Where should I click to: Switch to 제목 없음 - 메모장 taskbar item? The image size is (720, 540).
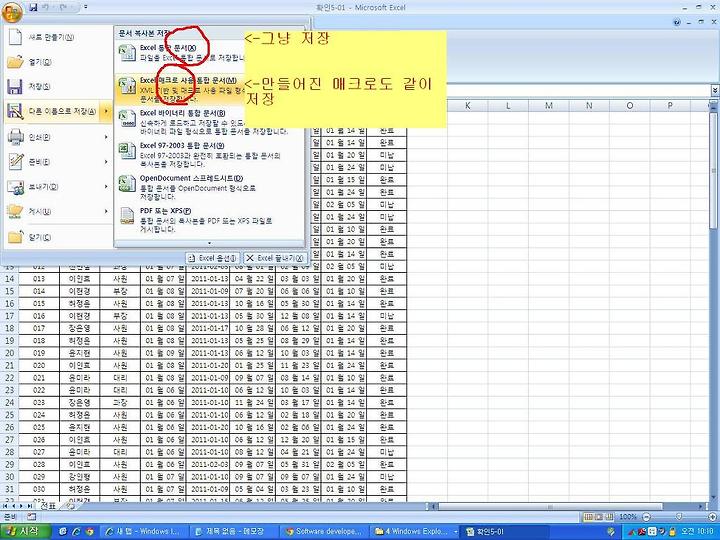(x=232, y=532)
